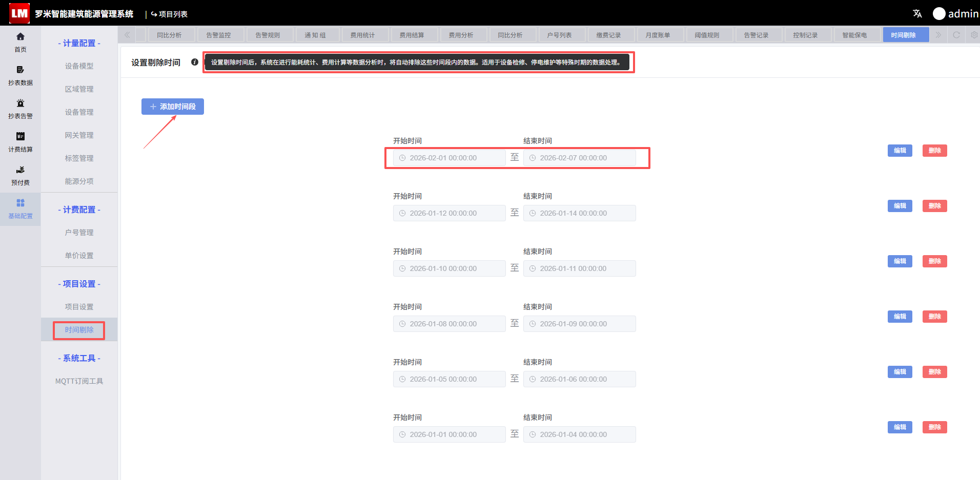Open the 抄表告警 alarm icon
980x480 pixels.
pyautogui.click(x=21, y=103)
